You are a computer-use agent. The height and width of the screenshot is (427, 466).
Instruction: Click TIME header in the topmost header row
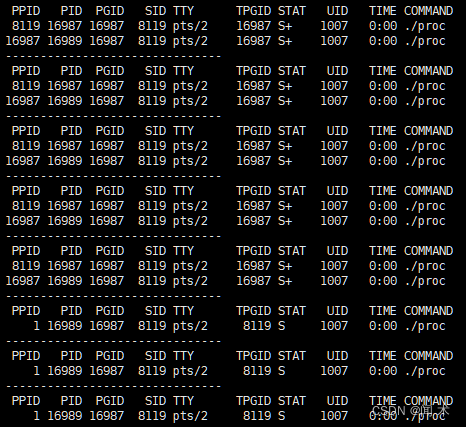(383, 11)
